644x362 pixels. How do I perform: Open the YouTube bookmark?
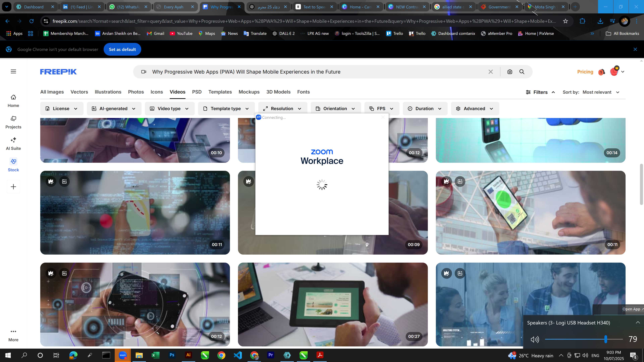click(x=181, y=34)
